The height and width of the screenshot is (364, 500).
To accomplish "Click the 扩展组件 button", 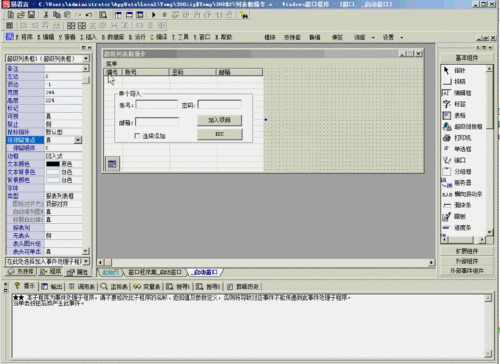I will pos(467,251).
